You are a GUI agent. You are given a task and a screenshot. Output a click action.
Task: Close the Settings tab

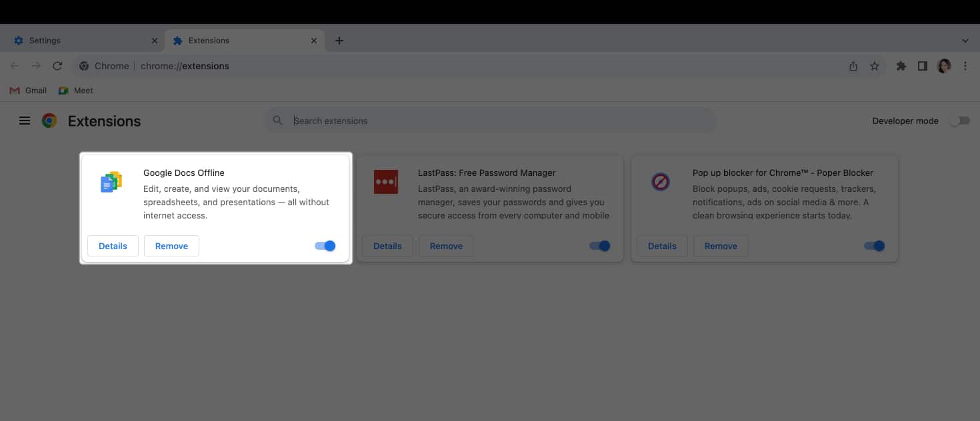point(155,41)
